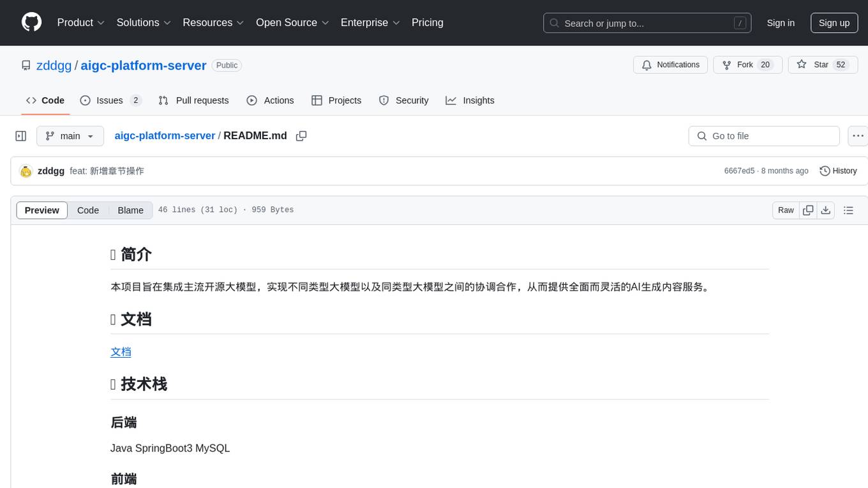Open the commit hash 6667ed5
Viewport: 868px width, 488px height.
739,171
